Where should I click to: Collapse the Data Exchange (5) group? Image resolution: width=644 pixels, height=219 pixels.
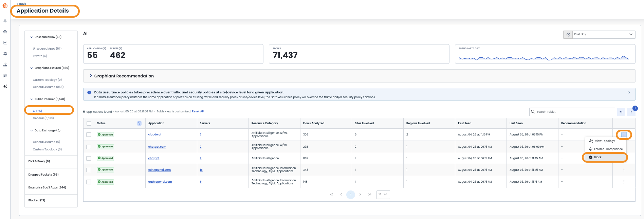tap(32, 130)
